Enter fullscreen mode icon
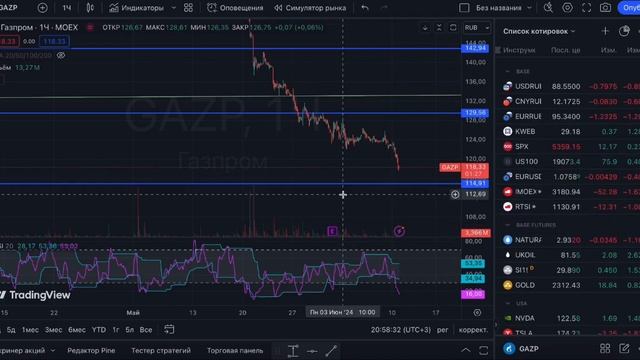The height and width of the screenshot is (360, 640). tap(587, 8)
